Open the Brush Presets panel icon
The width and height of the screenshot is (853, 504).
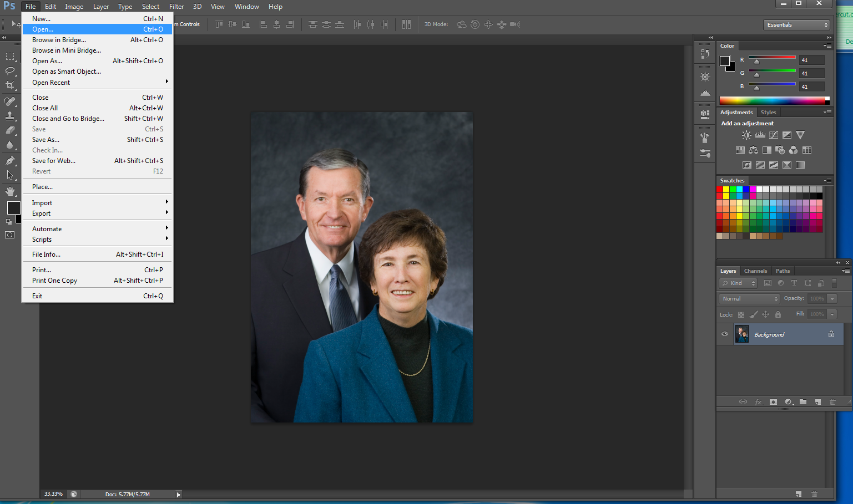705,154
